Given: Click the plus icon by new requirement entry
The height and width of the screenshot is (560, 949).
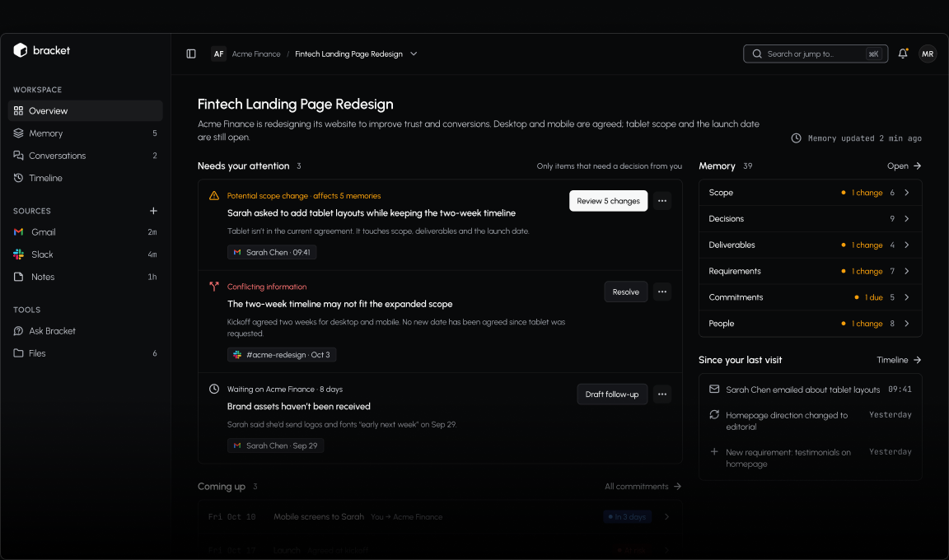Looking at the screenshot, I should point(714,452).
